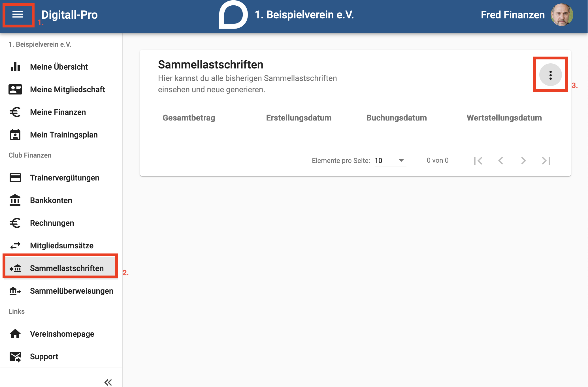Click the Digitall-Pro app title
This screenshot has height=387, width=588.
pyautogui.click(x=69, y=15)
